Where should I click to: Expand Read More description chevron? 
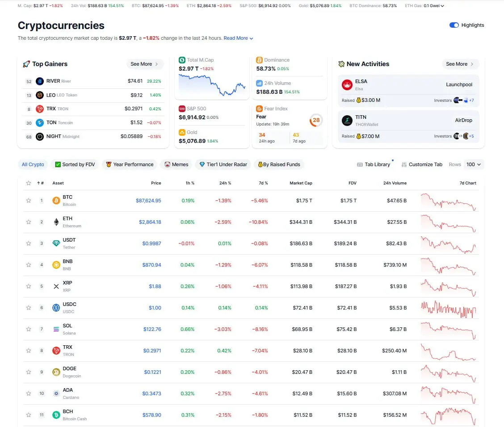(x=252, y=38)
